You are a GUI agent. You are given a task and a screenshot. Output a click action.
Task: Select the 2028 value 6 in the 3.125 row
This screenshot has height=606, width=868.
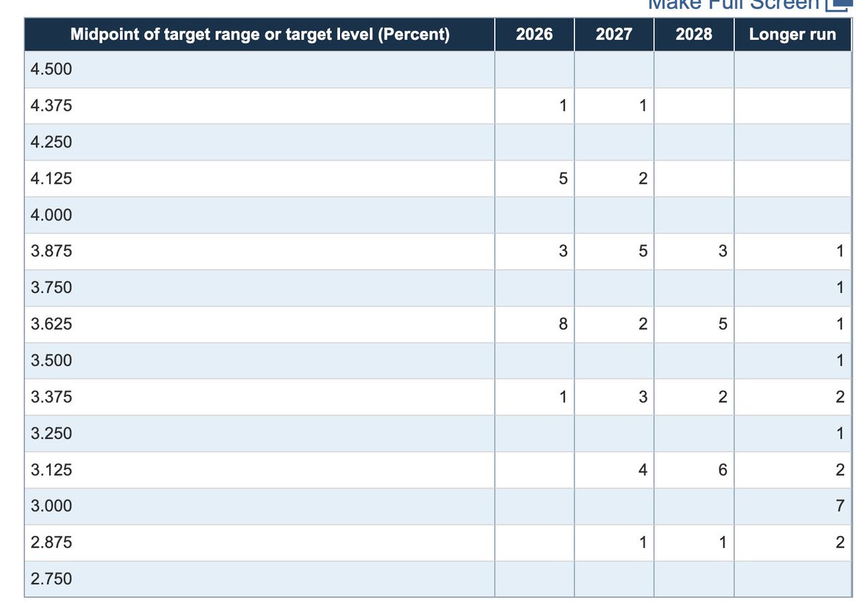(722, 470)
